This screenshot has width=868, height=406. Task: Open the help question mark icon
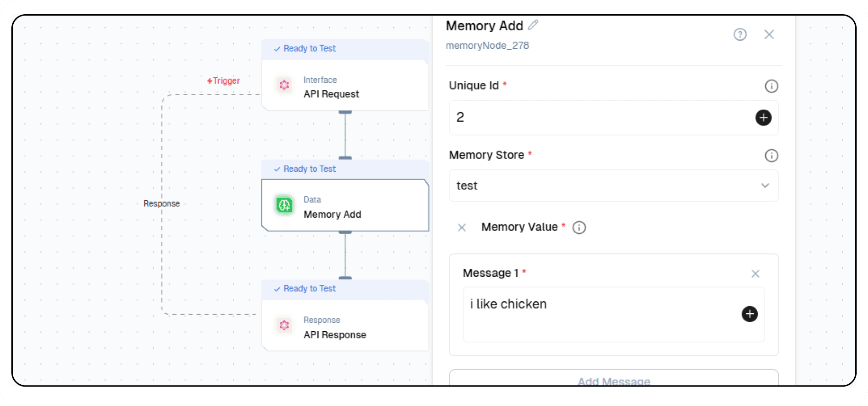pos(740,34)
